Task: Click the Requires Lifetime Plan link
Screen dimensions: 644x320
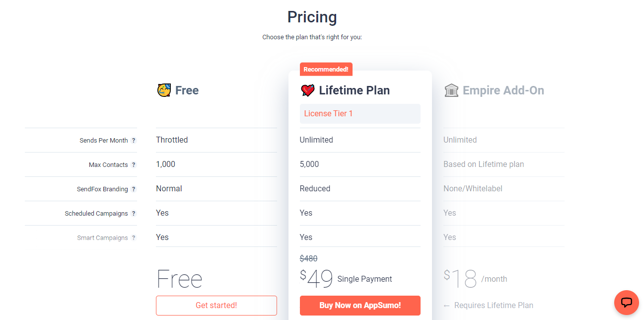Action: coord(489,305)
